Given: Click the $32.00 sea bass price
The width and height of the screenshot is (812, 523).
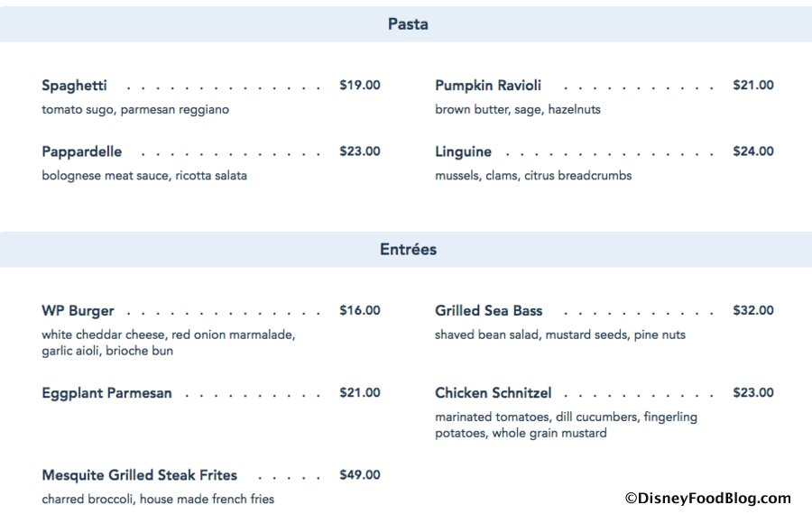Looking at the screenshot, I should (x=753, y=311).
